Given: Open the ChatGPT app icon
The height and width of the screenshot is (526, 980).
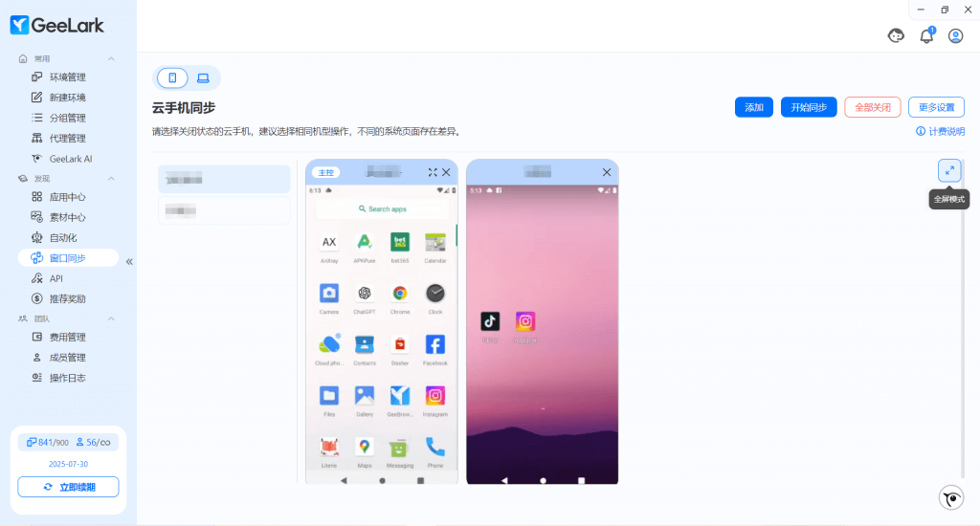Looking at the screenshot, I should click(x=364, y=294).
